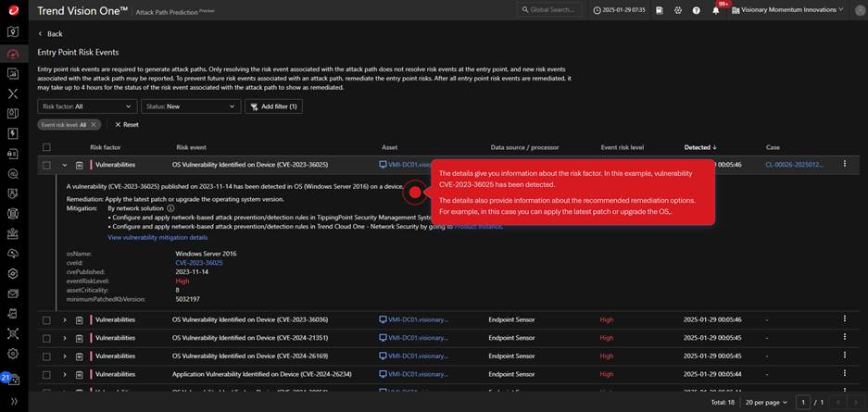868x412 pixels.
Task: Click the next page arrow
Action: [x=857, y=402]
